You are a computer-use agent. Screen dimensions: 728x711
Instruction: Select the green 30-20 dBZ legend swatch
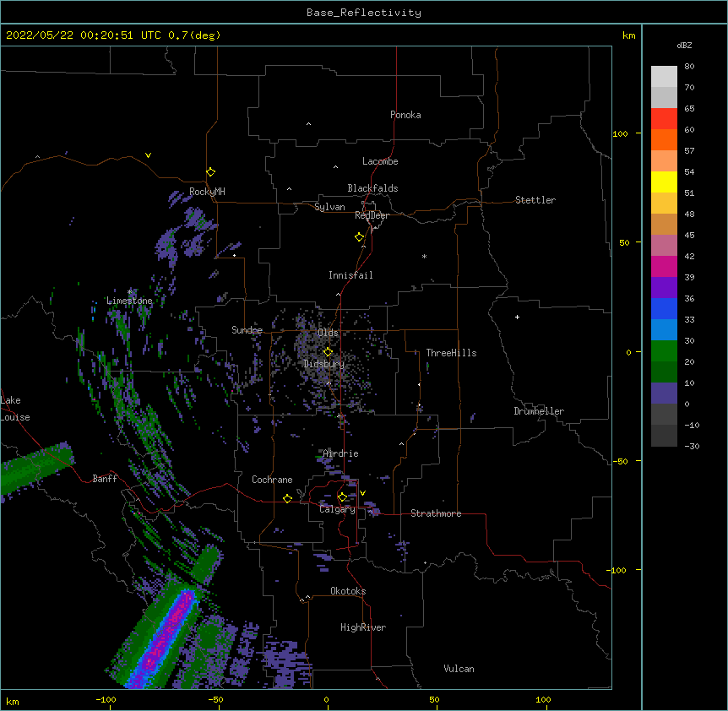click(664, 351)
